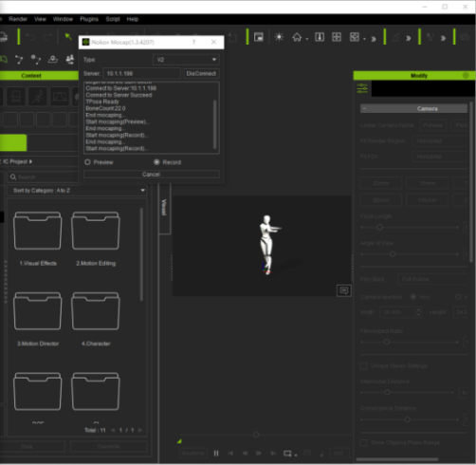Click the pause playback button
The image size is (476, 465).
coord(216,454)
